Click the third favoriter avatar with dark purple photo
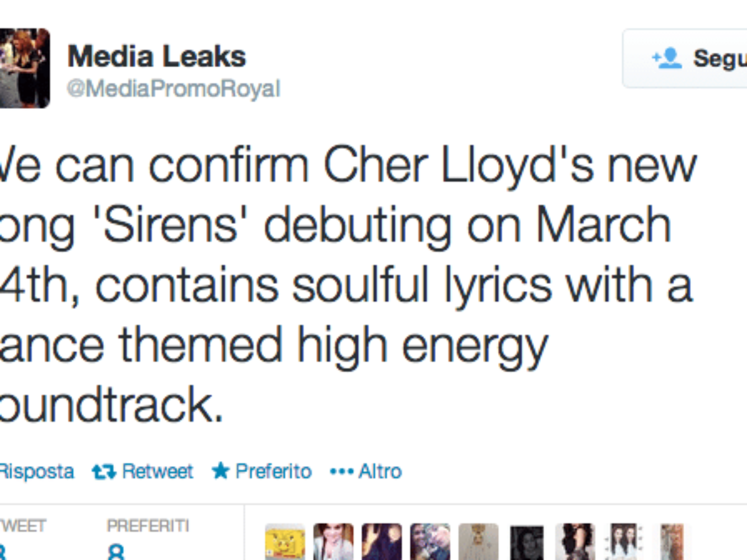This screenshot has height=560, width=747. click(x=382, y=541)
